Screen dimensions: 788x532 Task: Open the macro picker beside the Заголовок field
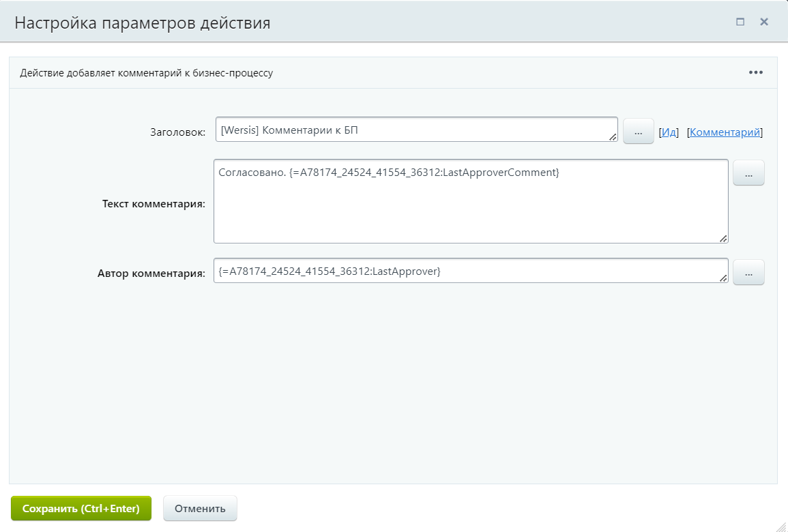(x=638, y=131)
